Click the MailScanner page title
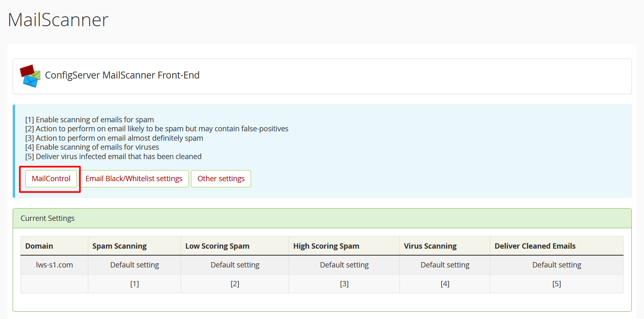This screenshot has height=319, width=644. pyautogui.click(x=58, y=20)
